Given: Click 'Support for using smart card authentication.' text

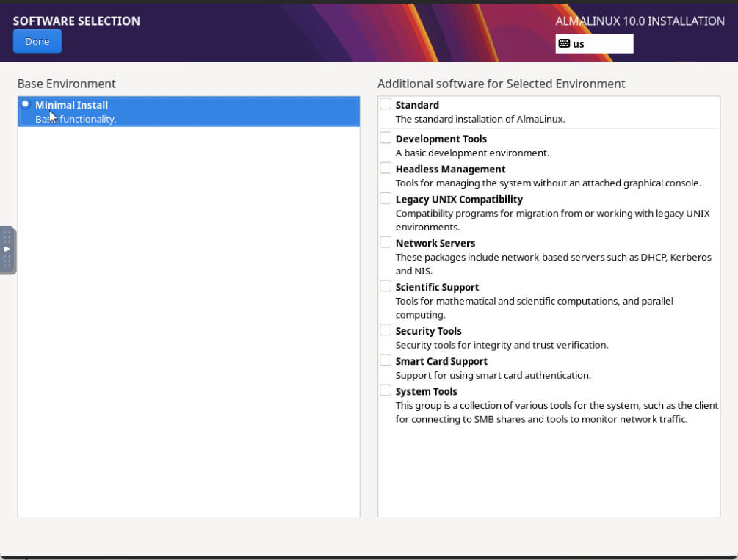Looking at the screenshot, I should pos(493,375).
